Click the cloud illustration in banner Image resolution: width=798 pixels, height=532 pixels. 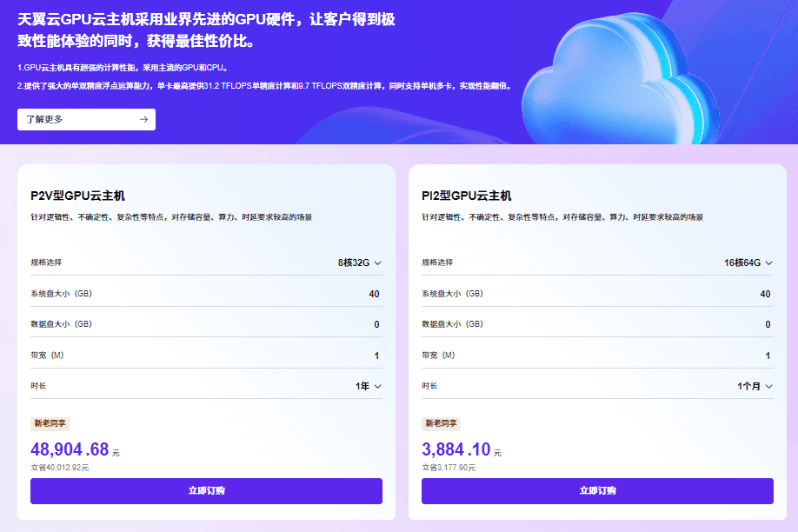click(x=621, y=79)
